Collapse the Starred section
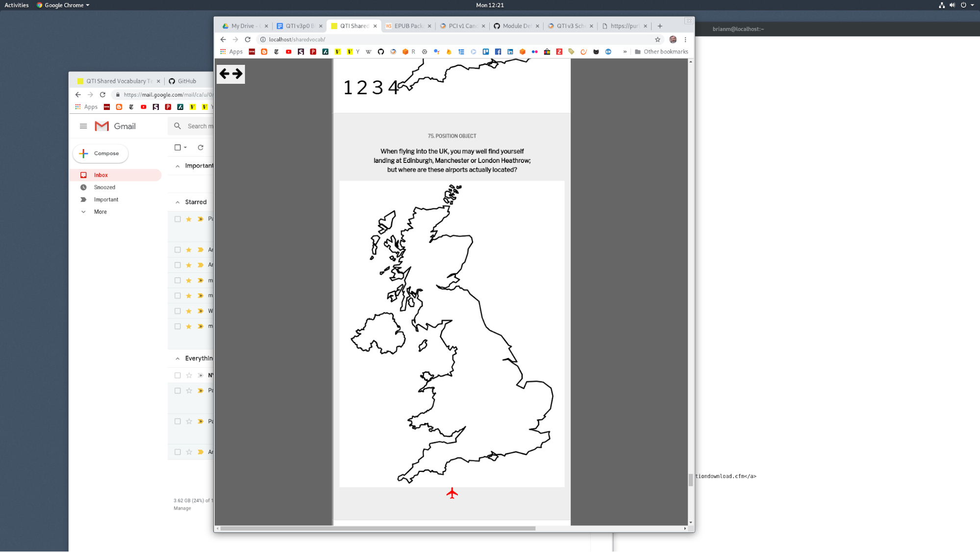 [x=177, y=202]
